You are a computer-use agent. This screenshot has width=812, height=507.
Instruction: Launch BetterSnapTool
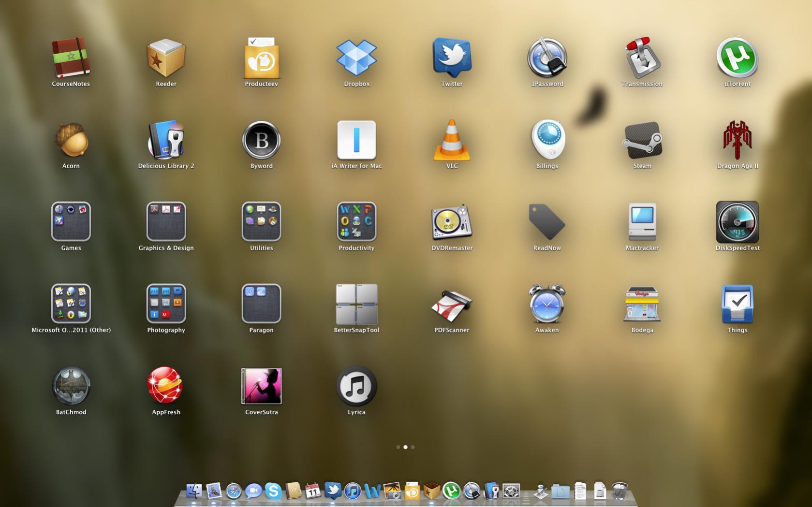point(356,304)
